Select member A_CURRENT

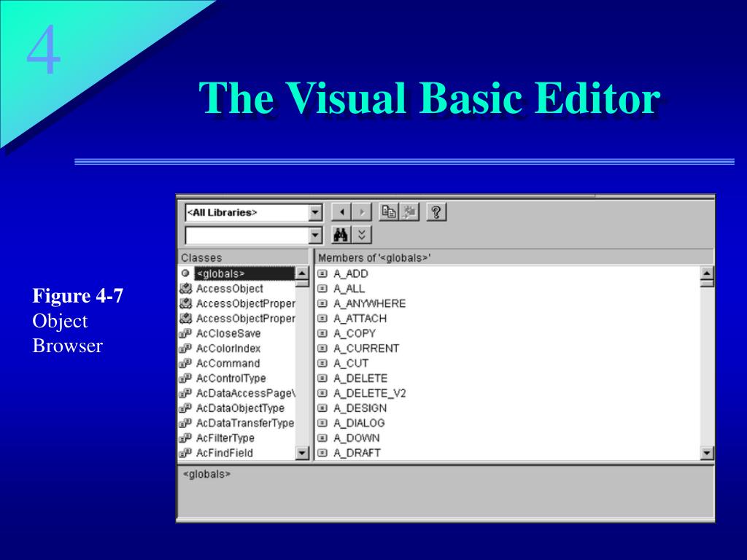point(366,348)
